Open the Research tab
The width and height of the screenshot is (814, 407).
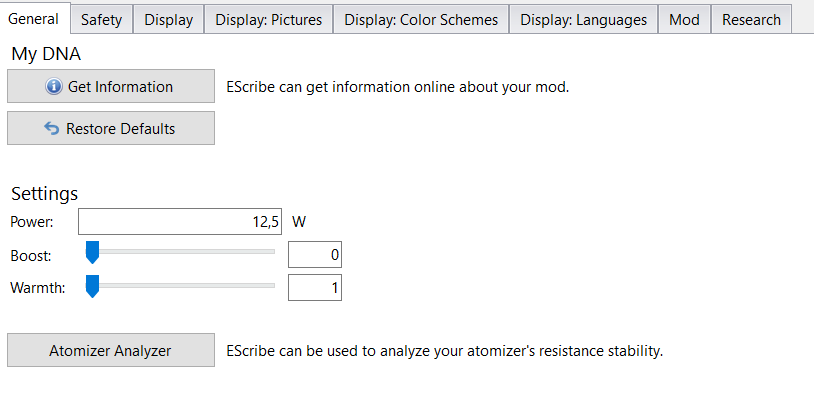[751, 19]
